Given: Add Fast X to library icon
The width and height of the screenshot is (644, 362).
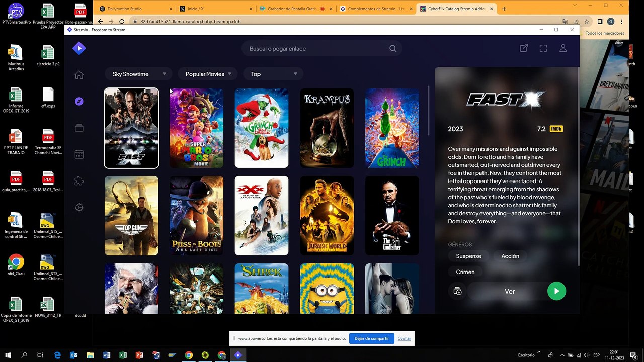Looking at the screenshot, I should 457,291.
